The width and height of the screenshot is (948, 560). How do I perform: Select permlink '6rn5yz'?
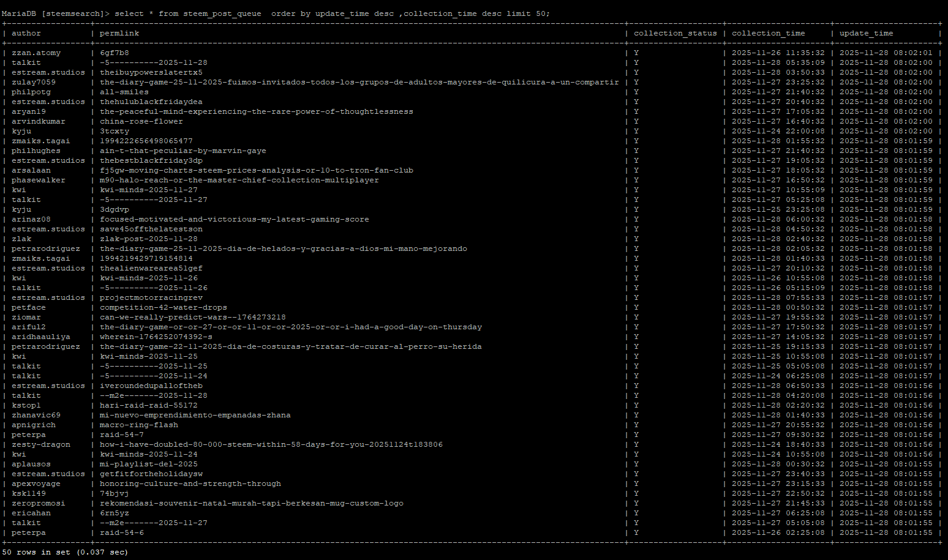(115, 513)
